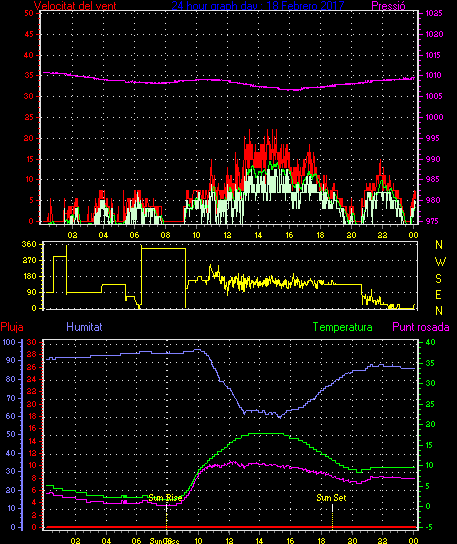Click wind speed axis value 25
This screenshot has height=544, width=457.
[x=29, y=117]
